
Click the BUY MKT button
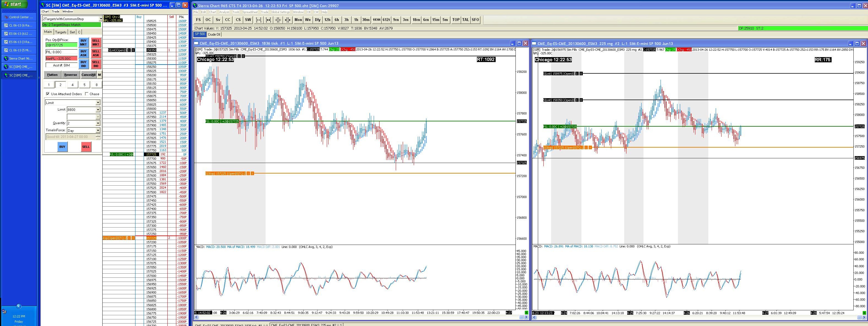83,42
